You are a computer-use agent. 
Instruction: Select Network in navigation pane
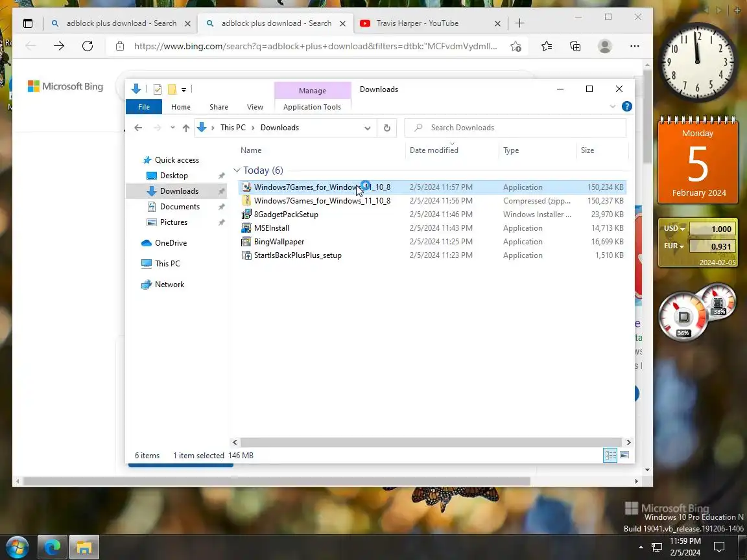[x=169, y=285]
